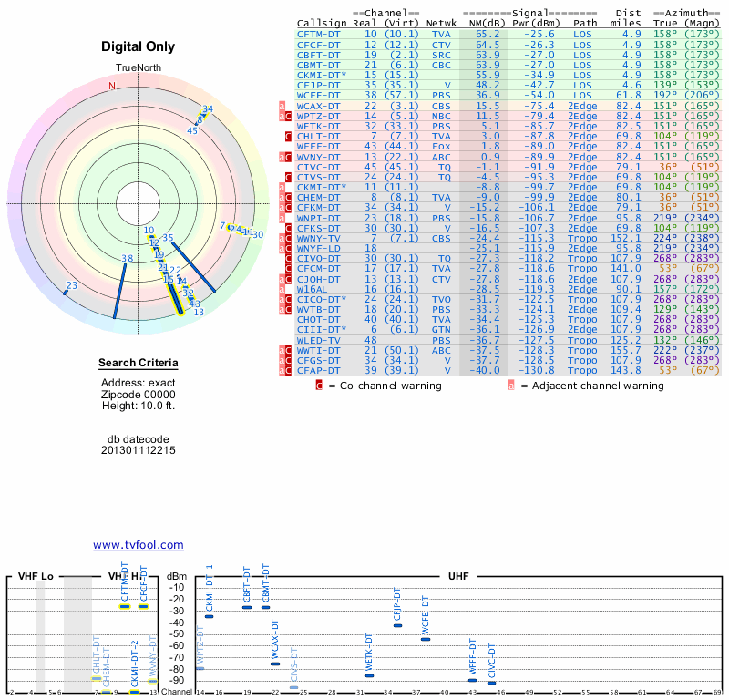Select the CFKM-DT callsign in the table

pyautogui.click(x=318, y=208)
